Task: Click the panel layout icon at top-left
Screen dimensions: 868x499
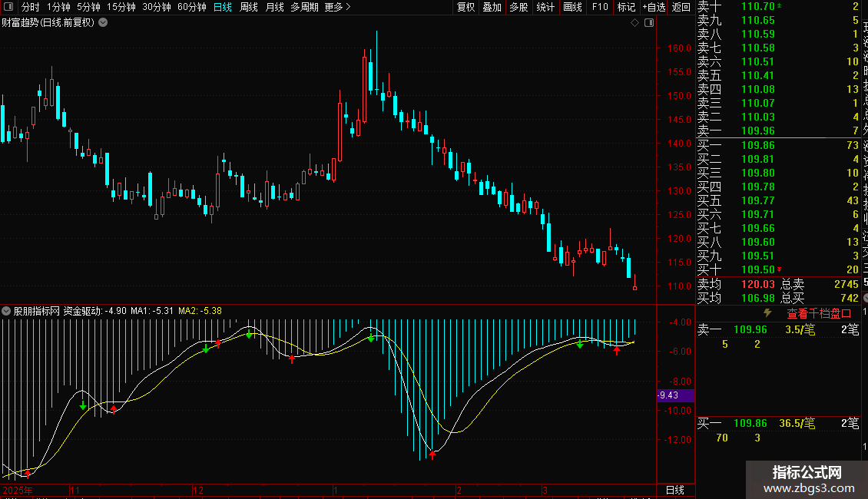Action: pos(8,7)
